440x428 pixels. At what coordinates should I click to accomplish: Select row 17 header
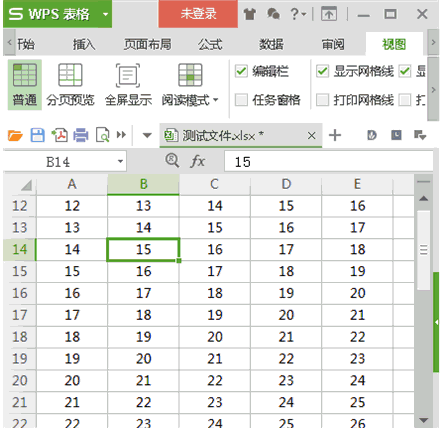(x=20, y=315)
